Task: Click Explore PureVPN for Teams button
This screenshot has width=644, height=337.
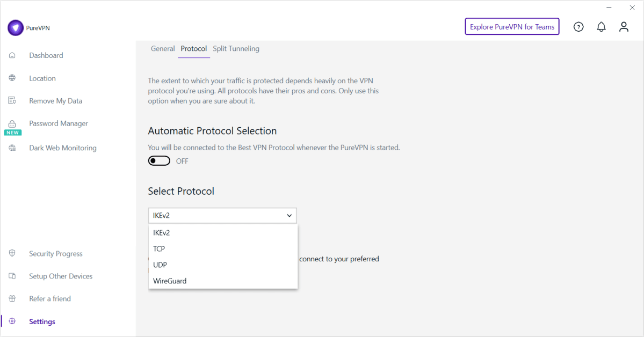Action: pyautogui.click(x=512, y=27)
